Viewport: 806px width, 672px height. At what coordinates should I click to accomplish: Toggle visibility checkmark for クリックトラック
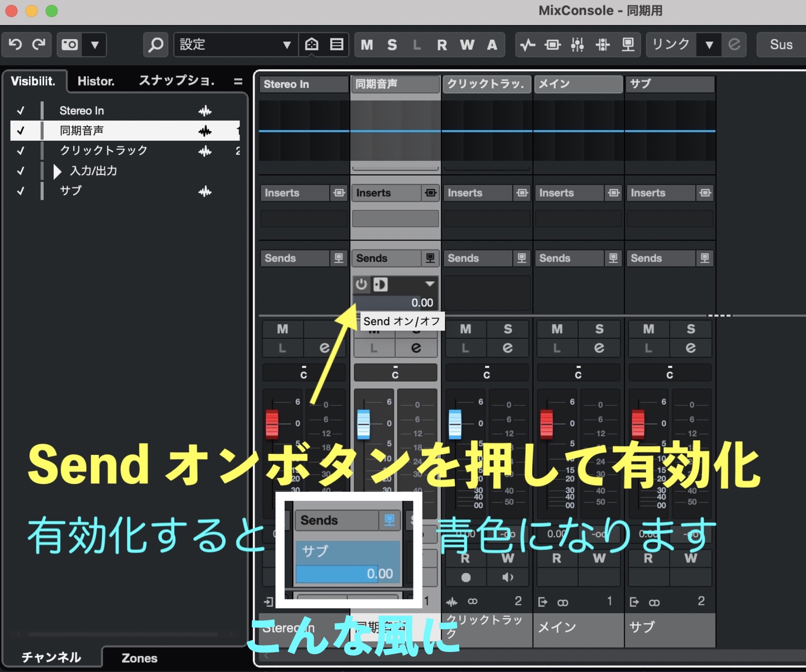click(x=20, y=151)
